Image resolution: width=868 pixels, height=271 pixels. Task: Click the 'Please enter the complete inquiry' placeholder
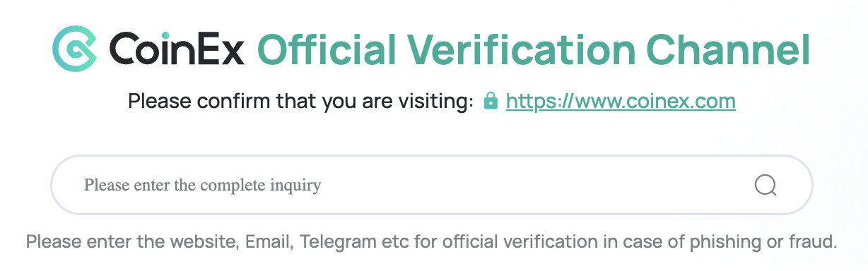click(202, 186)
